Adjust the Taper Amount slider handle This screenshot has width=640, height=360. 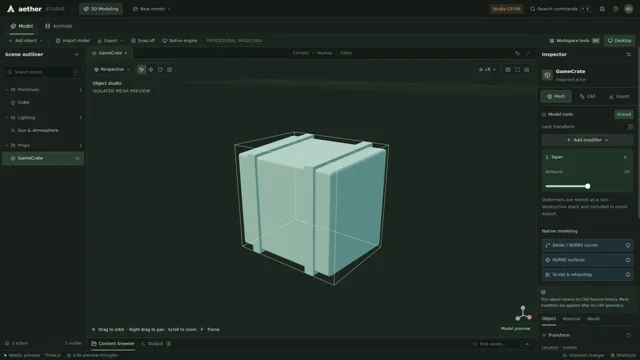[x=587, y=187]
